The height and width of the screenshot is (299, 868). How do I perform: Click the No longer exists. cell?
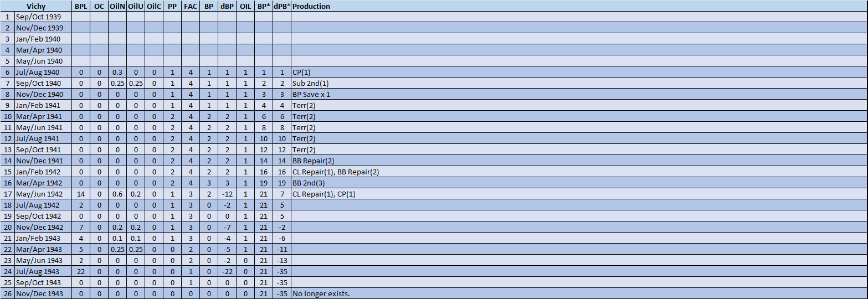579,294
